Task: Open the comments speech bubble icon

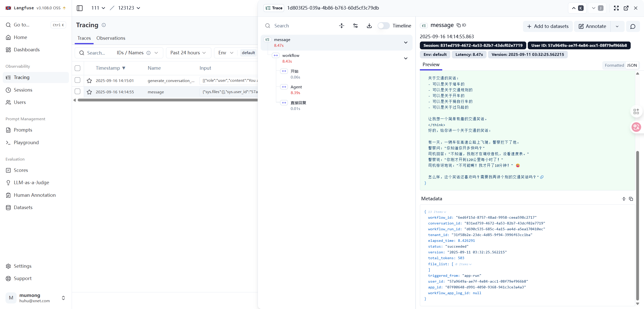Action: [633, 26]
